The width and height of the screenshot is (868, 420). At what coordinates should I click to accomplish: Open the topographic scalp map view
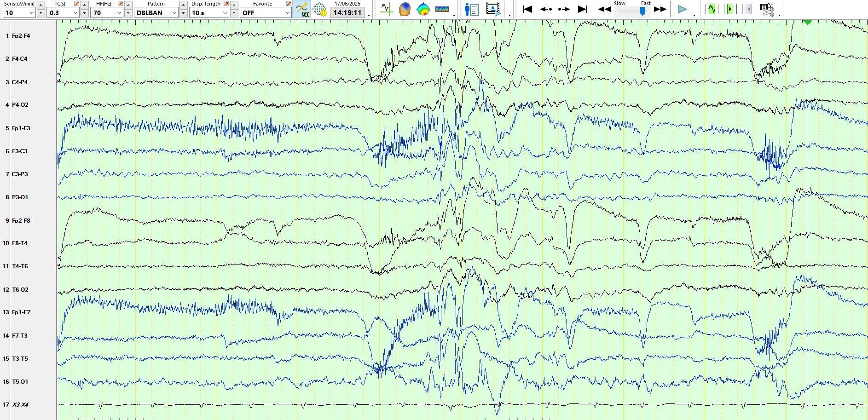coord(423,9)
